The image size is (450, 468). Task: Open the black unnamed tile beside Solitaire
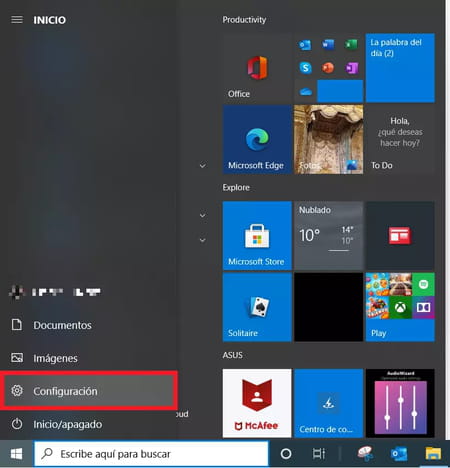[329, 307]
